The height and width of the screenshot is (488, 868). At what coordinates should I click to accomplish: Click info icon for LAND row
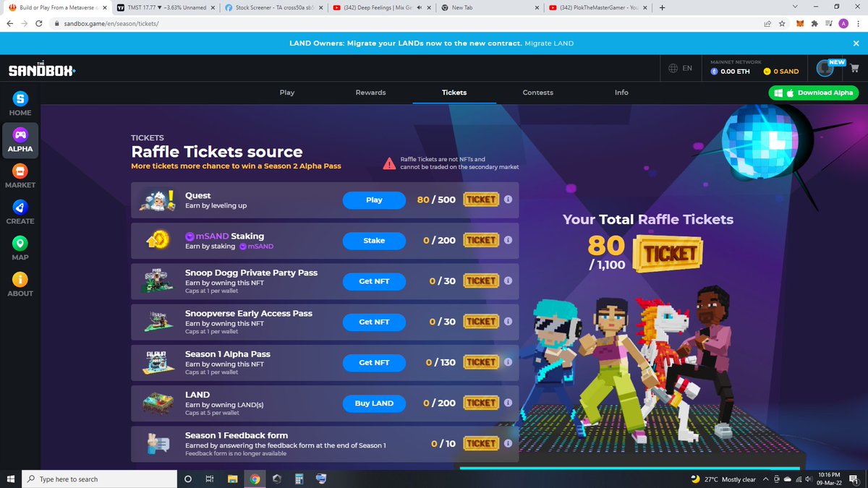point(509,403)
